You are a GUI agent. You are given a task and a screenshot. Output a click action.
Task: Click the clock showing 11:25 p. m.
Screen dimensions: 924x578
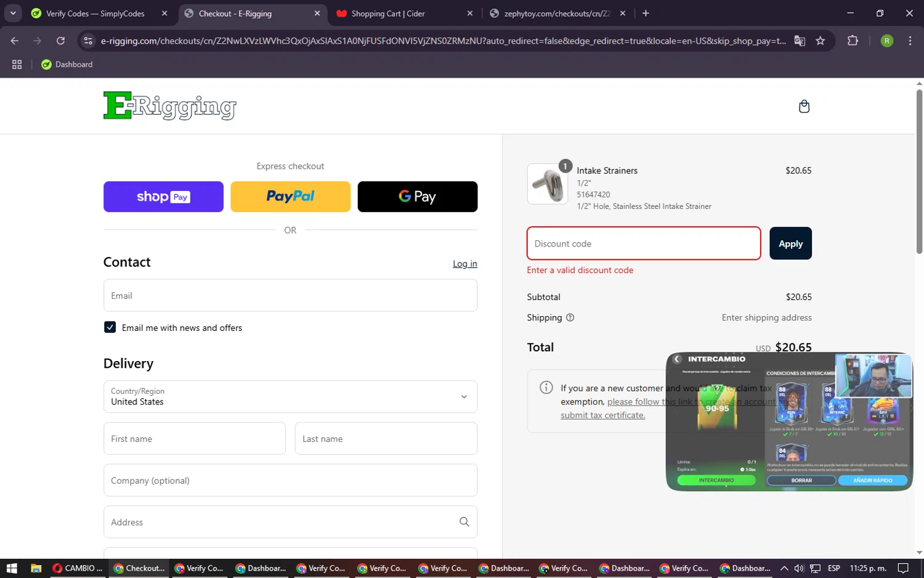click(868, 568)
